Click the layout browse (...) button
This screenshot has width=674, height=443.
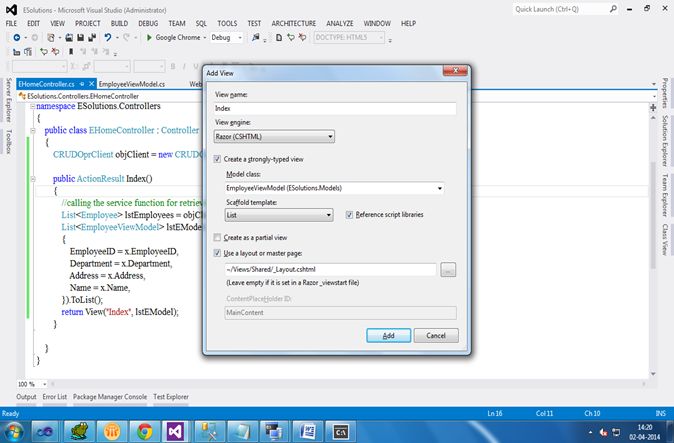pos(448,270)
